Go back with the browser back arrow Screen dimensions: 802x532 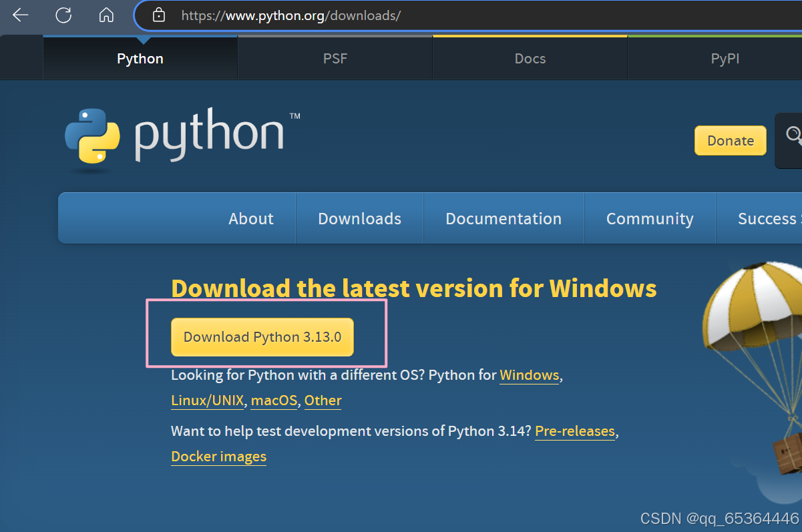(21, 15)
